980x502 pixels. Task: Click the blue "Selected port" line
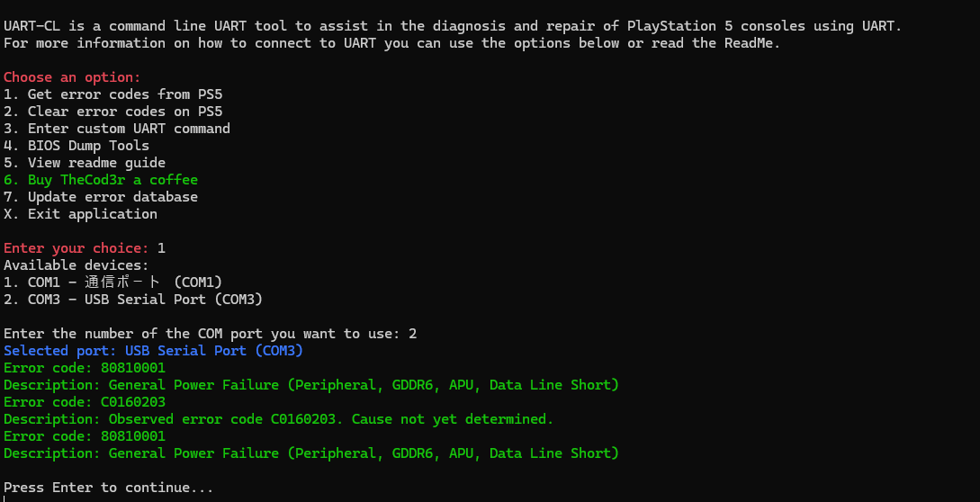(x=153, y=351)
